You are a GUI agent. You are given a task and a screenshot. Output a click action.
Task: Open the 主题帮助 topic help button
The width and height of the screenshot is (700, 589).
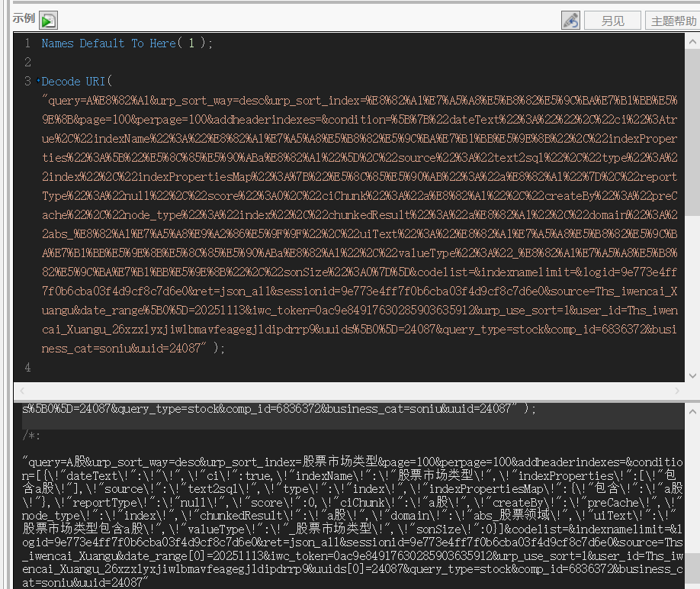[x=673, y=21]
